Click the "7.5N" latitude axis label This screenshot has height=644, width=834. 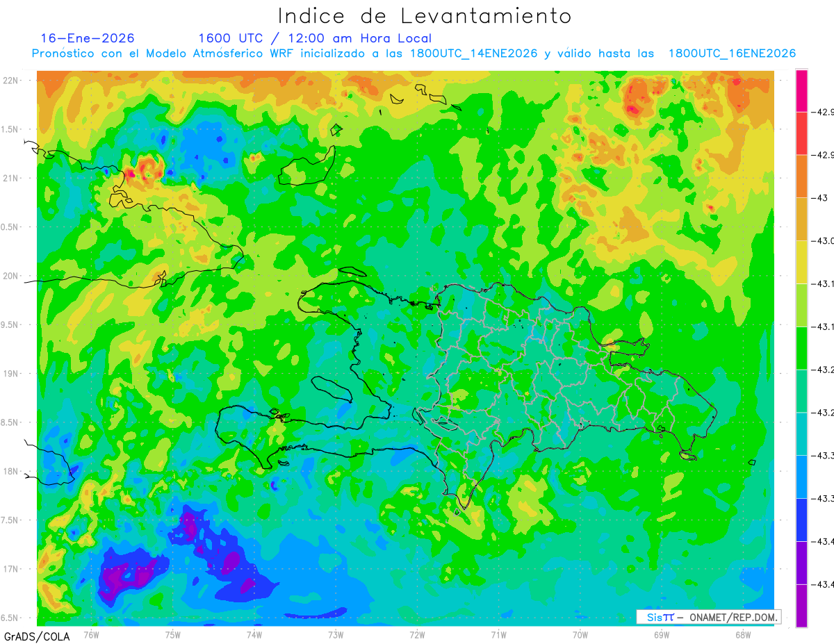point(10,520)
